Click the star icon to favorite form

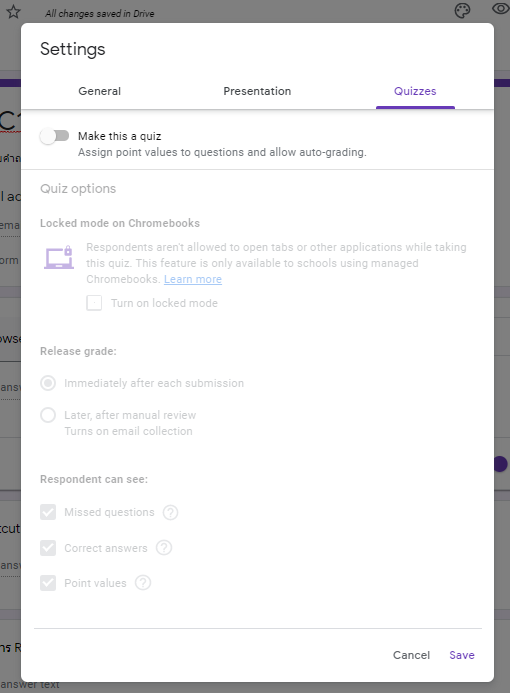click(13, 11)
